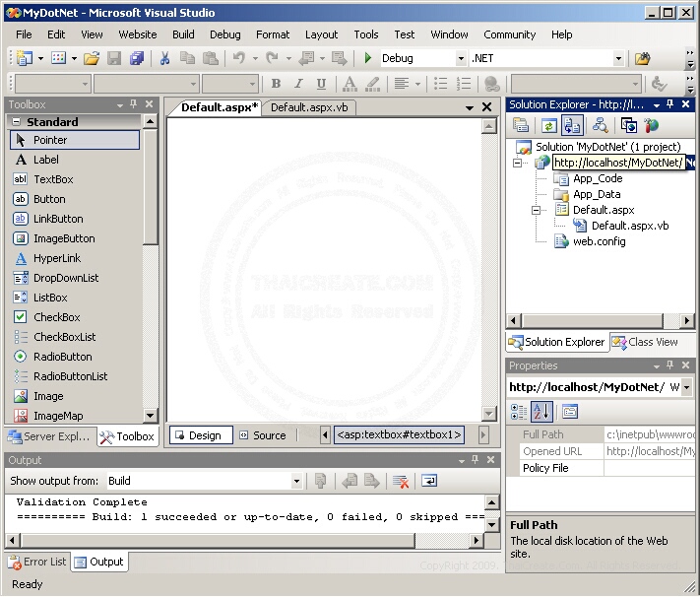Click Properties icon in Solution Explorer toolbar

pos(521,126)
